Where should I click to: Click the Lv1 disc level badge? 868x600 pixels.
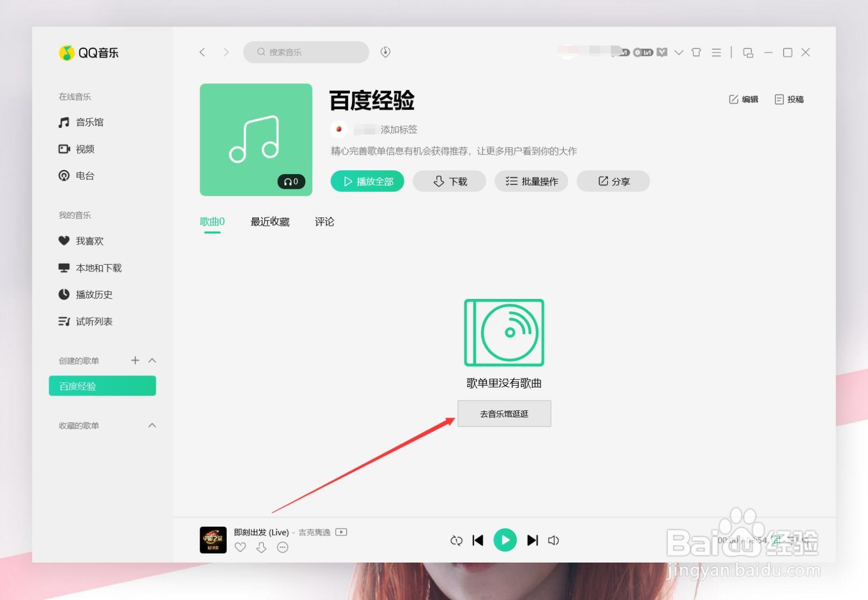click(x=643, y=52)
